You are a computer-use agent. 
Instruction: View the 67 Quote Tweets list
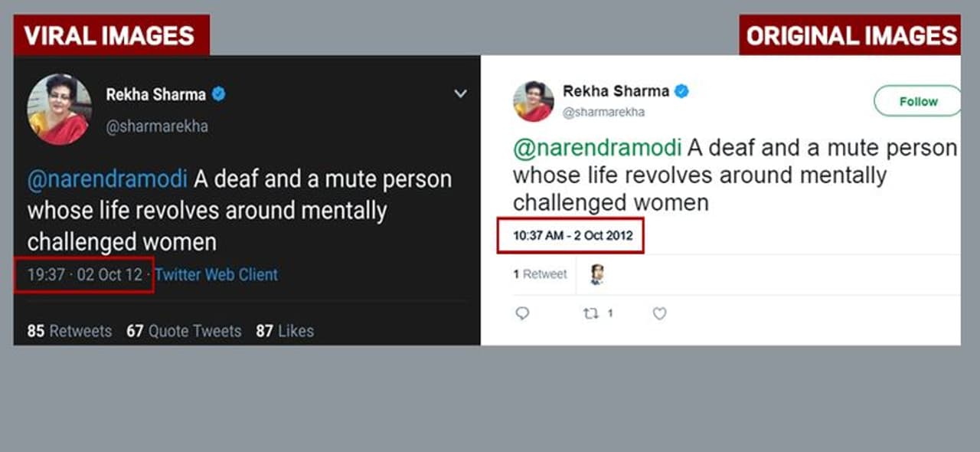184,331
